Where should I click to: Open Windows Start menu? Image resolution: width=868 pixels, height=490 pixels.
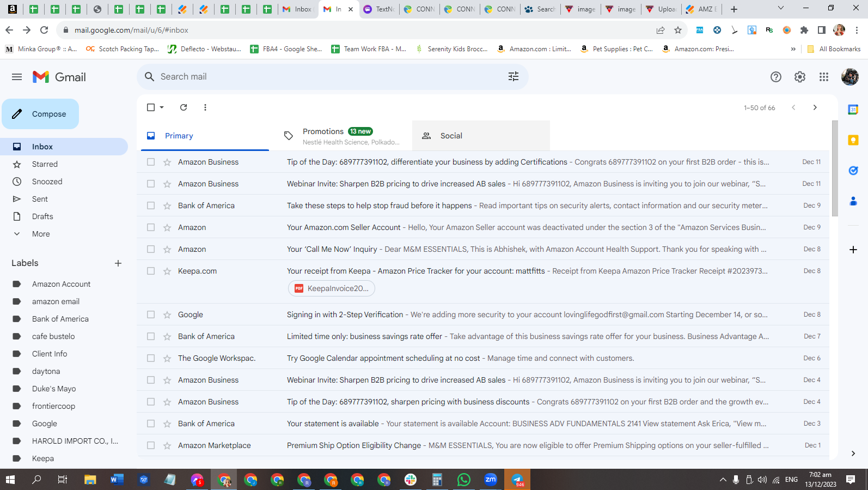(10, 480)
